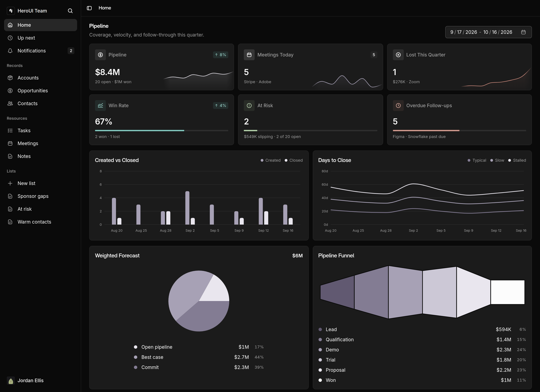Click the chart icon on the Win Rate card
The height and width of the screenshot is (392, 540).
coord(100,106)
